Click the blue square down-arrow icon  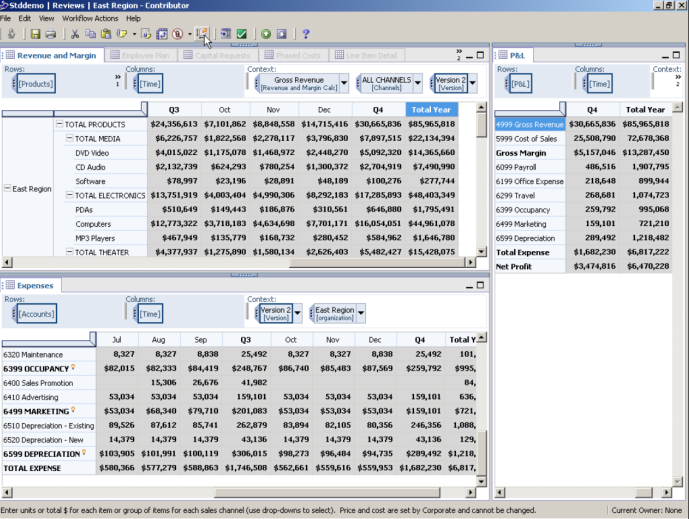point(282,34)
